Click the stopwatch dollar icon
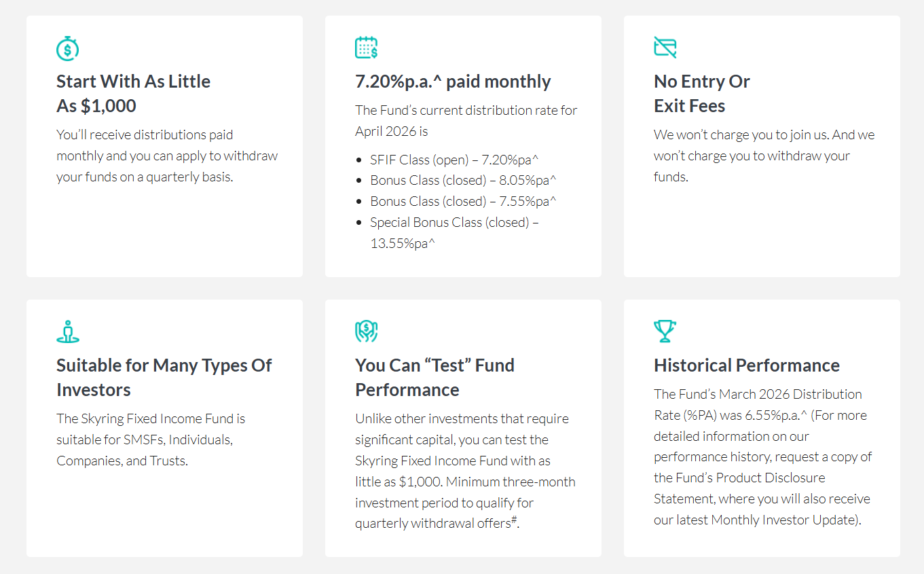 tap(68, 48)
